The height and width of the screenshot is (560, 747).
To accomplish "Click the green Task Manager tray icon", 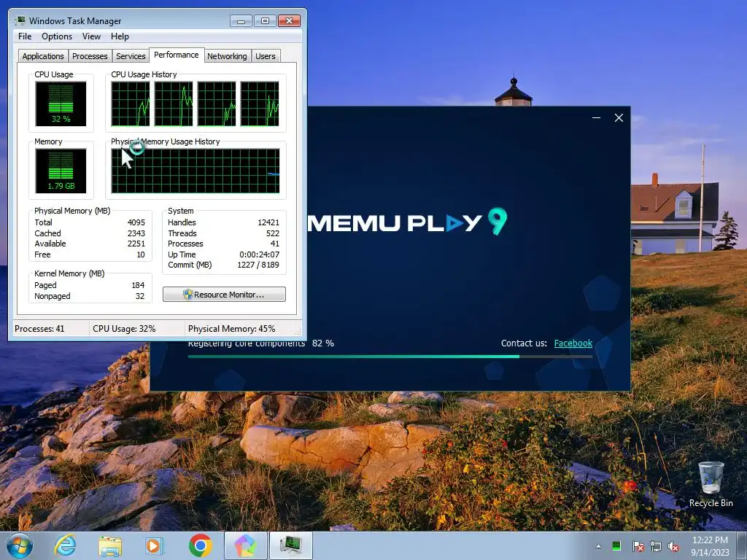I will [616, 545].
